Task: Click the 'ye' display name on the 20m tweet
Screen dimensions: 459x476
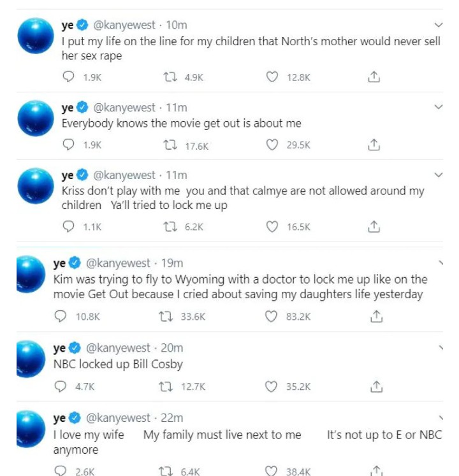Action: 59,348
